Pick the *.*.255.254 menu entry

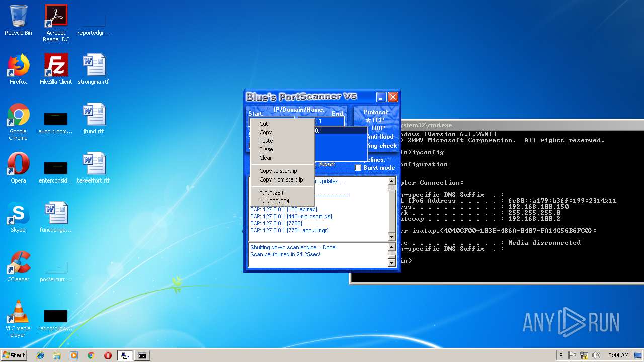click(x=282, y=201)
